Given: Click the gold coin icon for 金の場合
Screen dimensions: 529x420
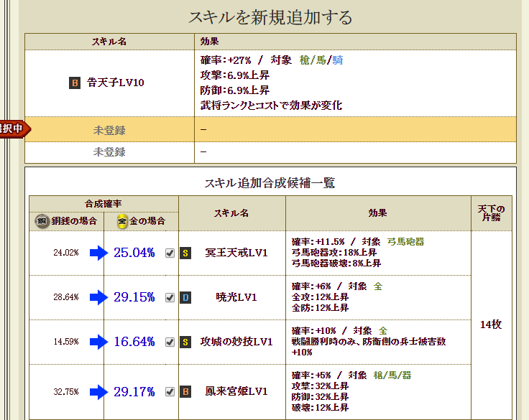Looking at the screenshot, I should pyautogui.click(x=122, y=221).
